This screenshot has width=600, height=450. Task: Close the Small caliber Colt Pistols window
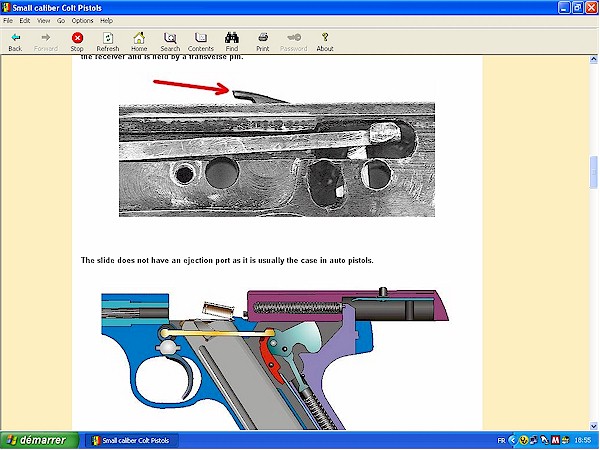pyautogui.click(x=592, y=8)
